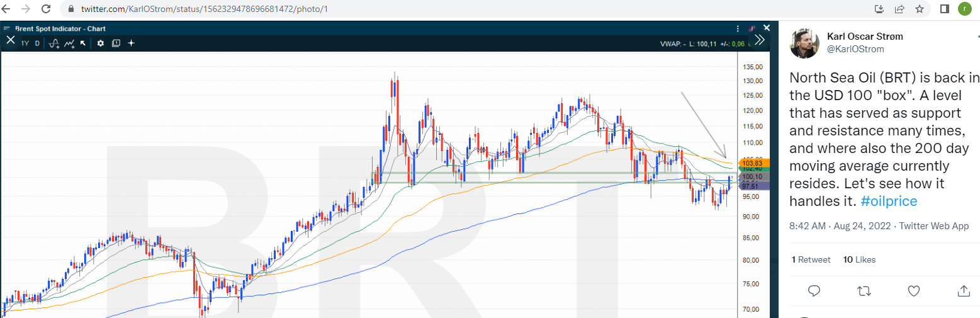The width and height of the screenshot is (980, 318).
Task: Select the twitter.com address bar URL
Action: tap(205, 9)
